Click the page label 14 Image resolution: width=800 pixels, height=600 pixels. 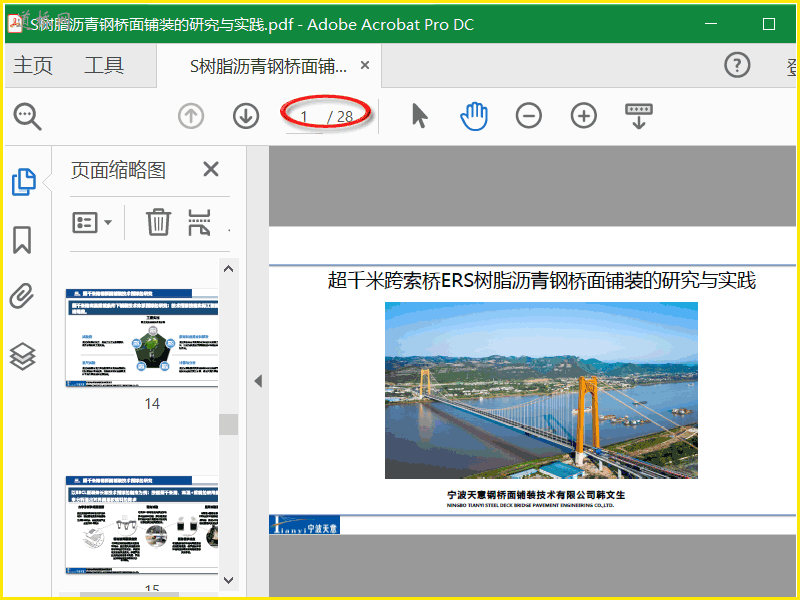point(152,404)
